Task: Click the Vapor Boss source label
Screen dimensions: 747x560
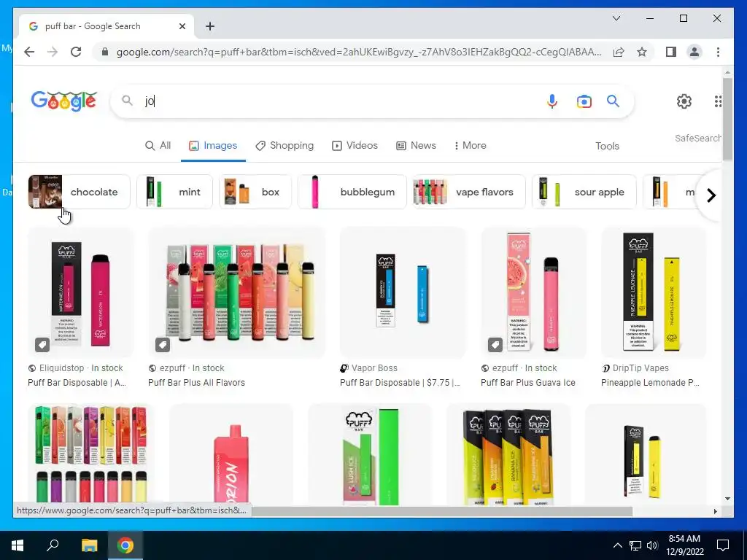Action: (x=374, y=368)
